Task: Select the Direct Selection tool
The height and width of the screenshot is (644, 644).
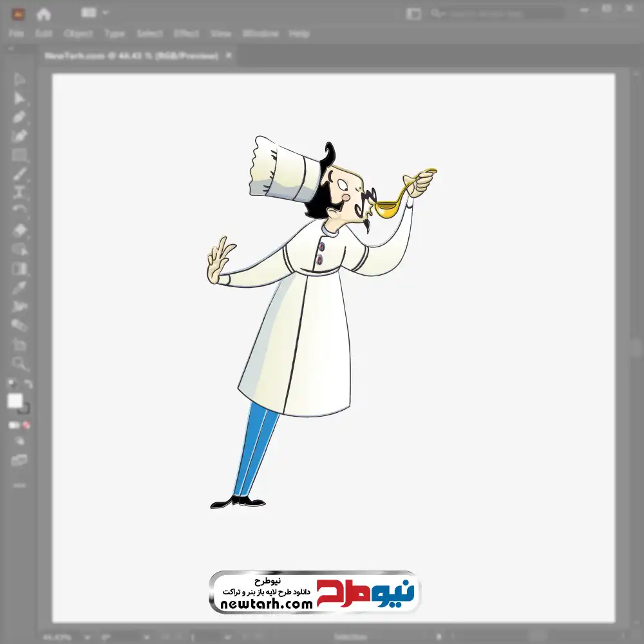Action: pos(19,99)
